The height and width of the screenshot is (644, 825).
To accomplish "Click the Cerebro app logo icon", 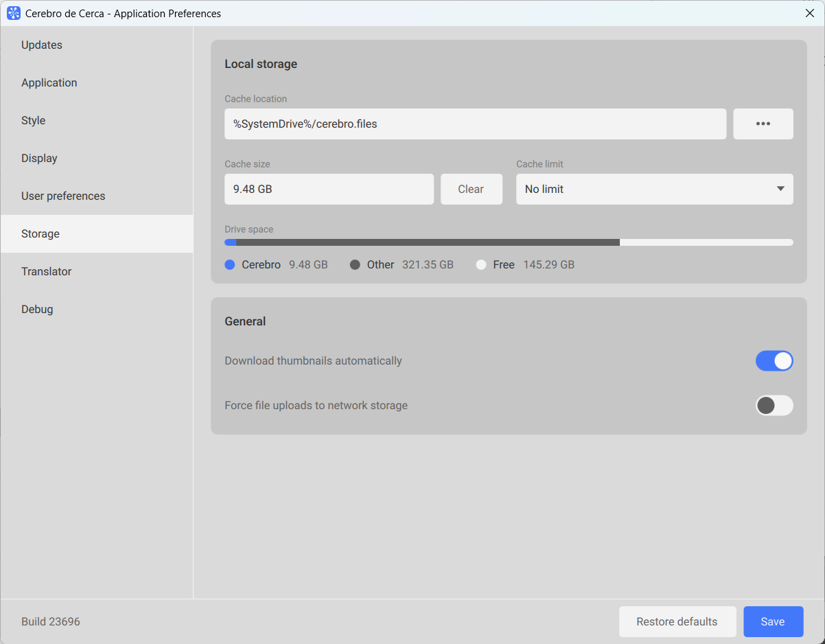I will 14,13.
